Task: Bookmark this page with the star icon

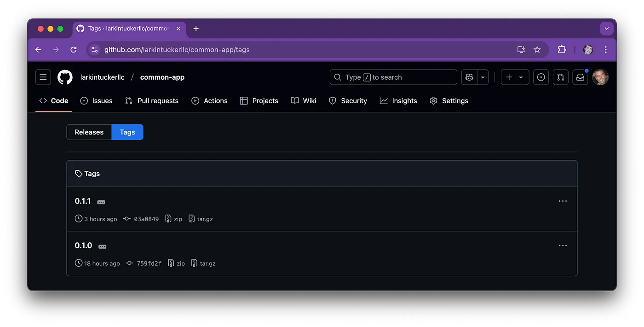Action: click(x=537, y=50)
